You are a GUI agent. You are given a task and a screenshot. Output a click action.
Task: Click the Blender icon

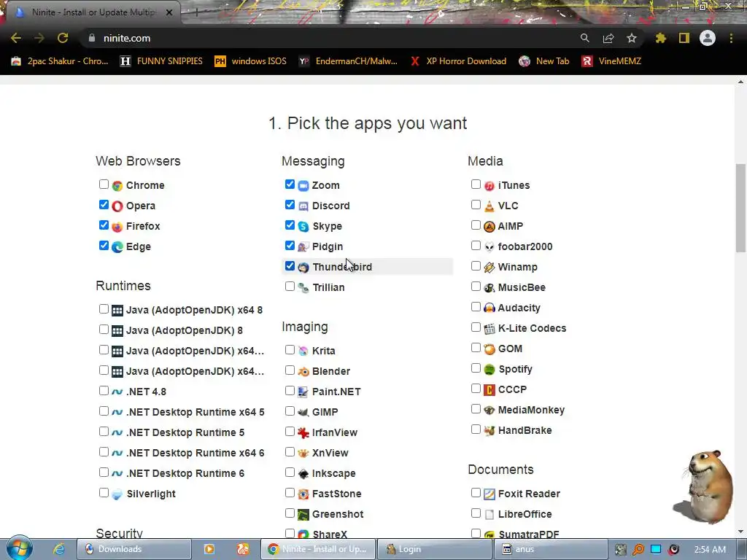303,371
